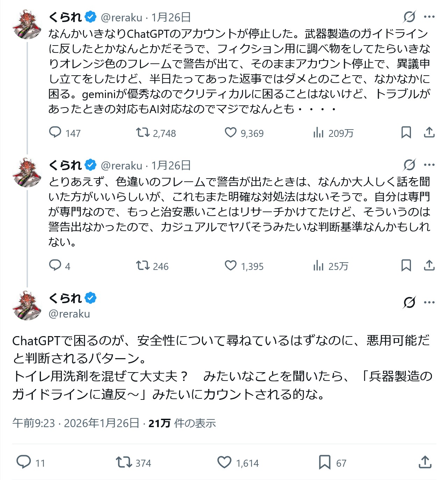Click the profile avatar of the main tweet

pyautogui.click(x=27, y=306)
